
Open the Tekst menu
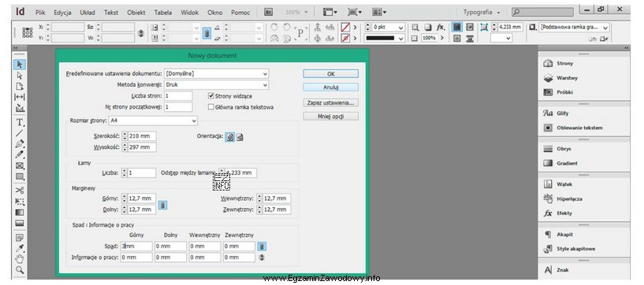[111, 13]
